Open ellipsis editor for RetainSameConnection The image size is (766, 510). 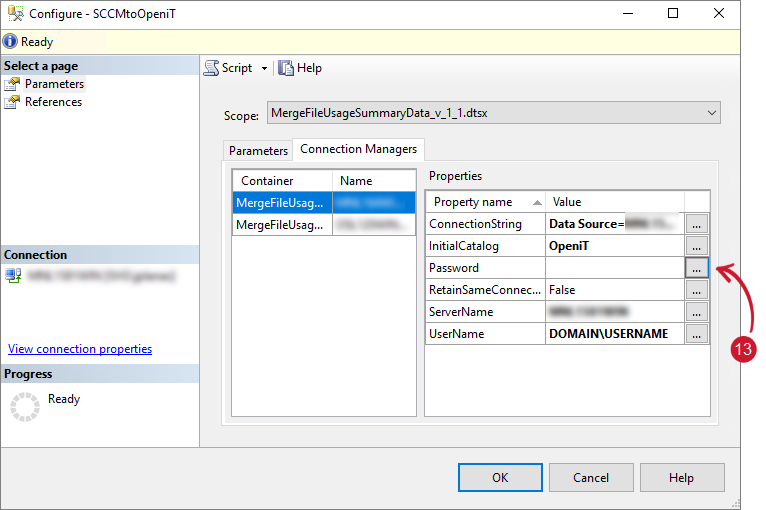click(696, 290)
